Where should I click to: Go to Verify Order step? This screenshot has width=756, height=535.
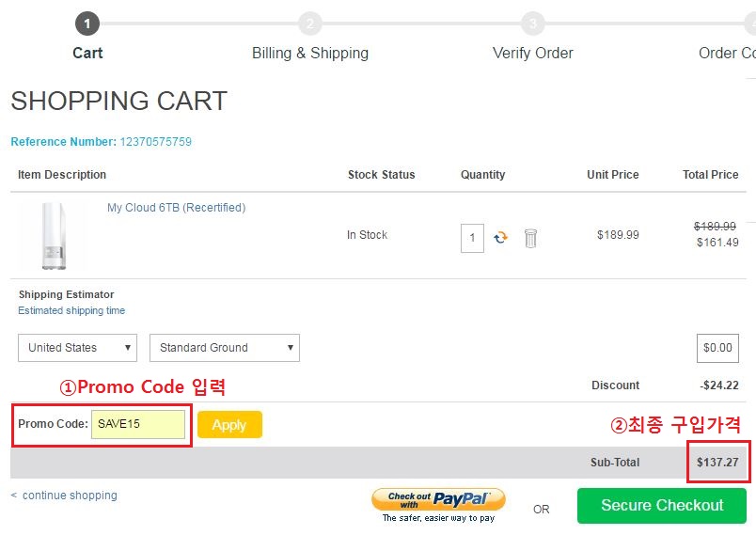[533, 53]
